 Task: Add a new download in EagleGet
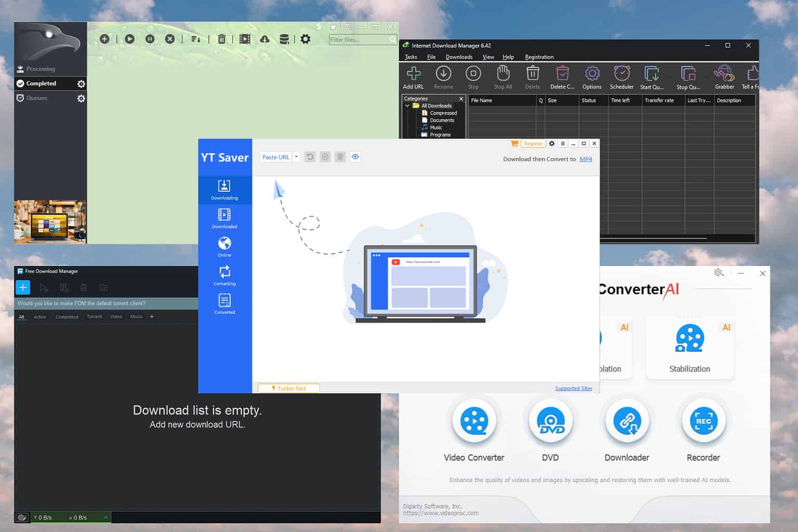pos(104,38)
